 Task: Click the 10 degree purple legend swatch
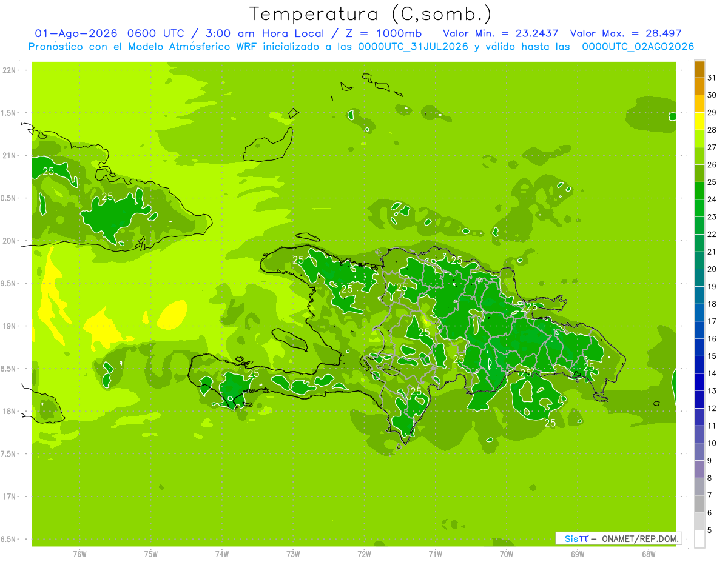[699, 435]
